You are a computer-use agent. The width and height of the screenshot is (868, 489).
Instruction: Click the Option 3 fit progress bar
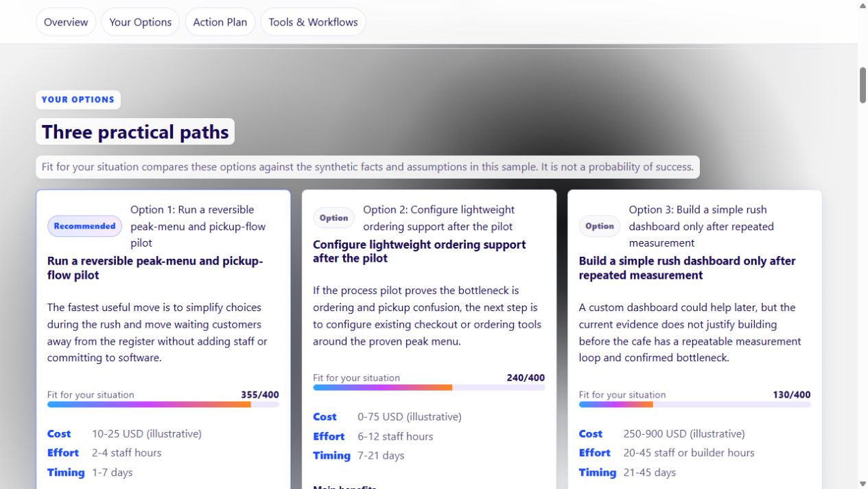coord(694,405)
